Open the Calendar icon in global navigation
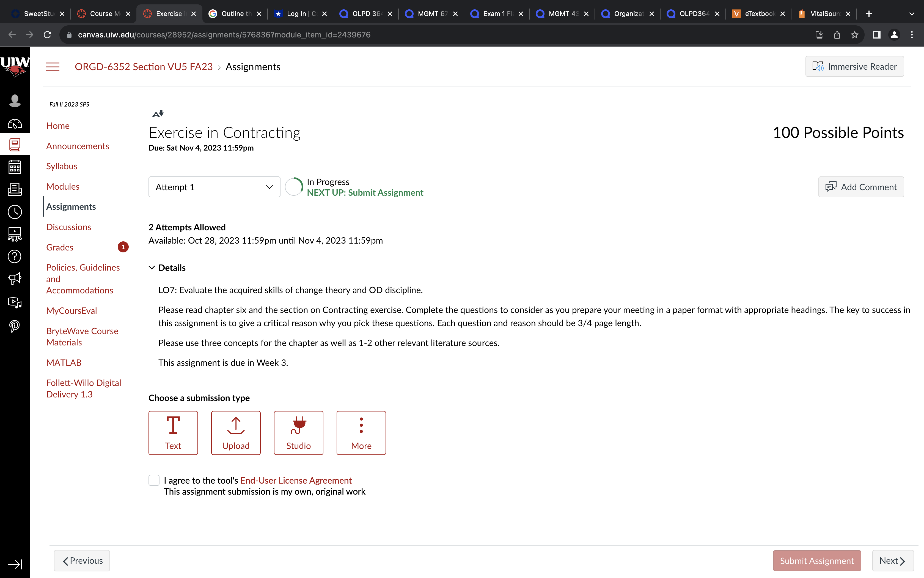This screenshot has height=578, width=924. (x=15, y=167)
